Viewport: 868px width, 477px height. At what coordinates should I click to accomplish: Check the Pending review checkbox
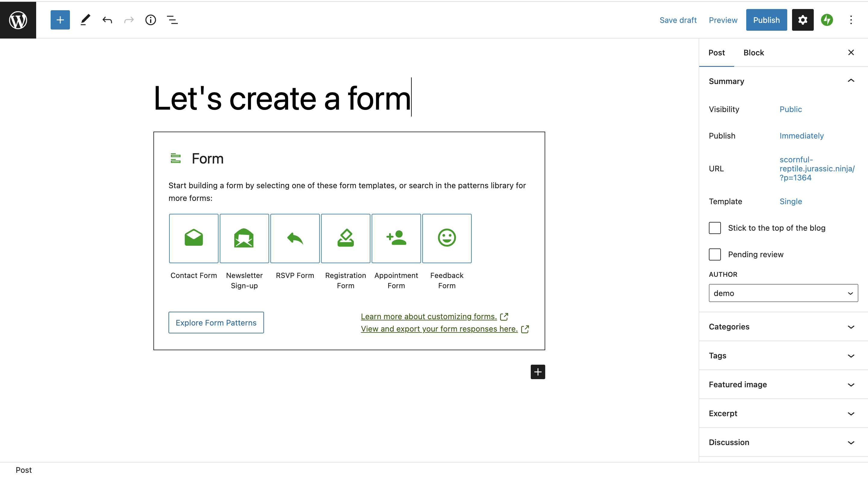(x=715, y=254)
